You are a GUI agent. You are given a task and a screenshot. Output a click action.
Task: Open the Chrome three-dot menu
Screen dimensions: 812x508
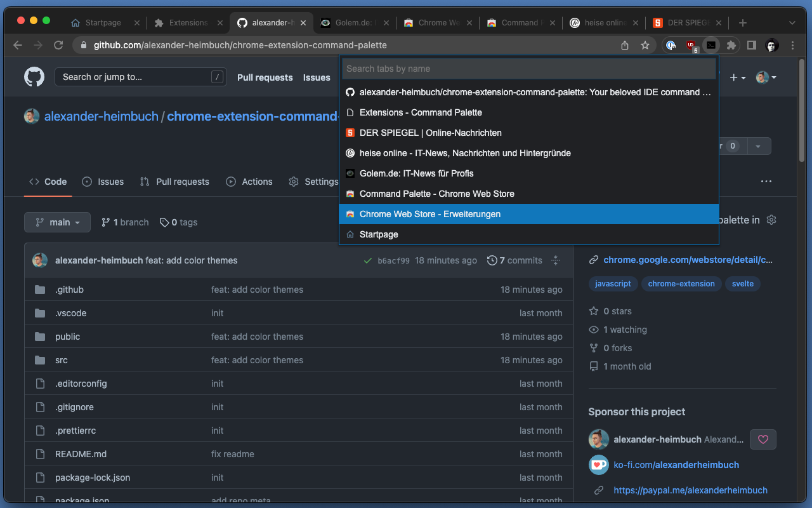click(792, 45)
